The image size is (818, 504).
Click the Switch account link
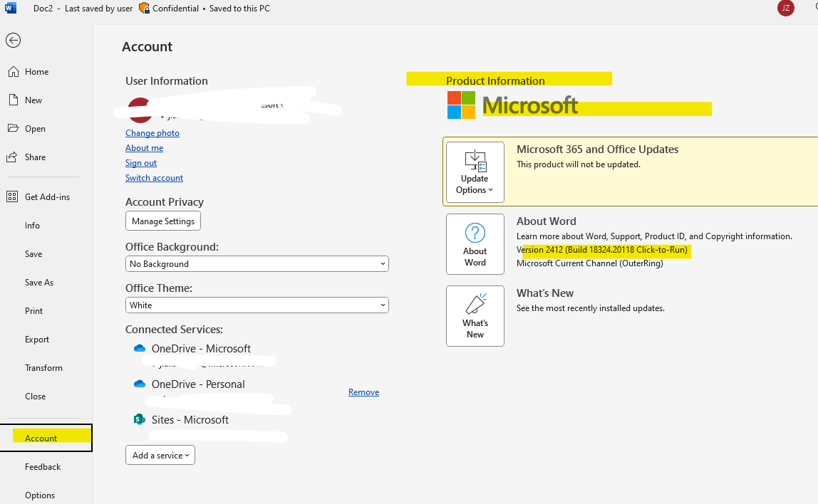click(154, 178)
